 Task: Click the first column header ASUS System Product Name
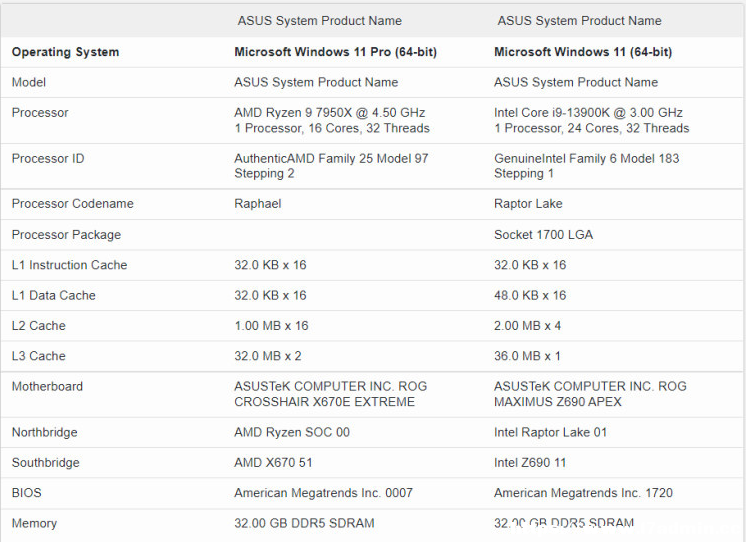click(x=320, y=21)
